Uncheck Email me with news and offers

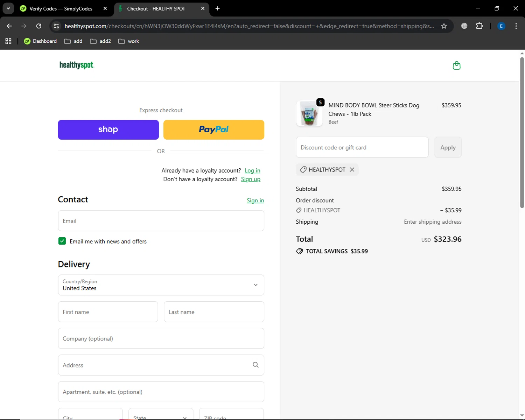[62, 241]
